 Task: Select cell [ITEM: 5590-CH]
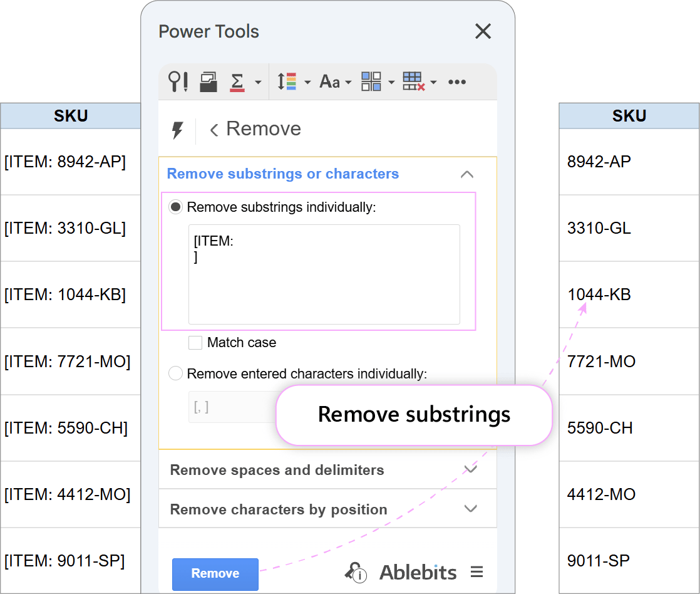pos(71,428)
